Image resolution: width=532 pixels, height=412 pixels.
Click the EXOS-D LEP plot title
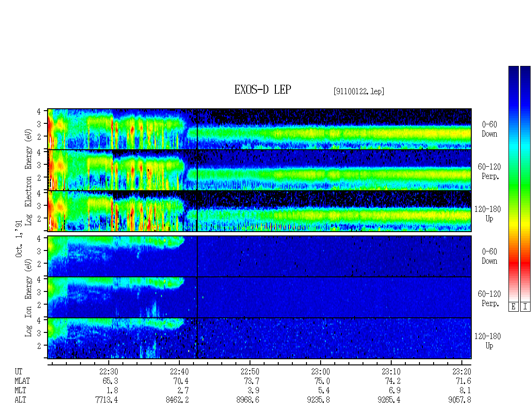(263, 89)
